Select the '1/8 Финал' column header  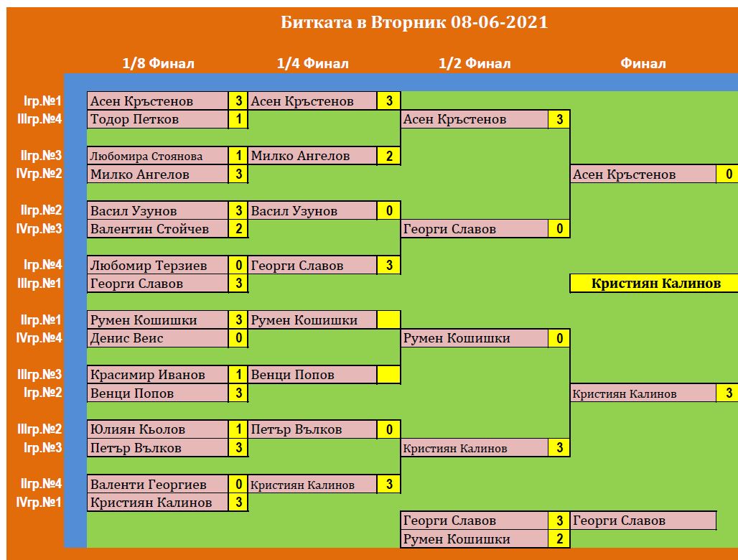[x=158, y=63]
